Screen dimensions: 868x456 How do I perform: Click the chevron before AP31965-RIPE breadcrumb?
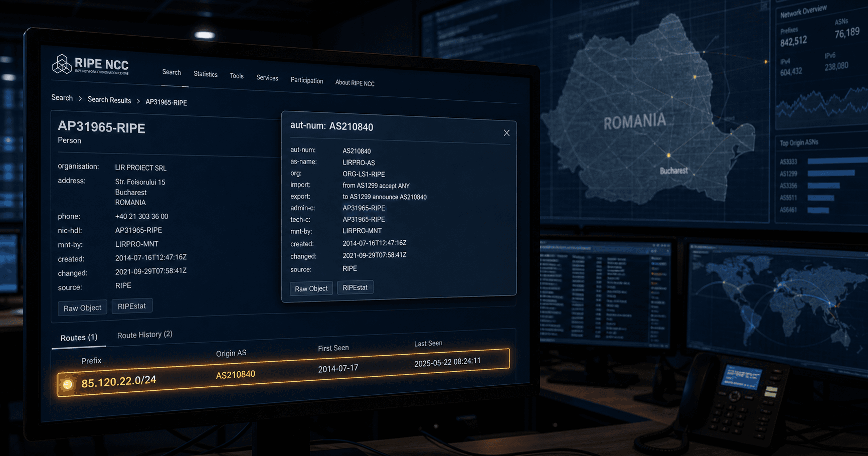click(x=138, y=101)
